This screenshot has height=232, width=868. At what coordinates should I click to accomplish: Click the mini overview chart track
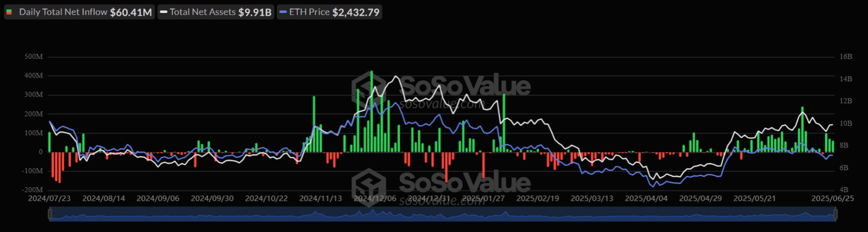click(443, 215)
